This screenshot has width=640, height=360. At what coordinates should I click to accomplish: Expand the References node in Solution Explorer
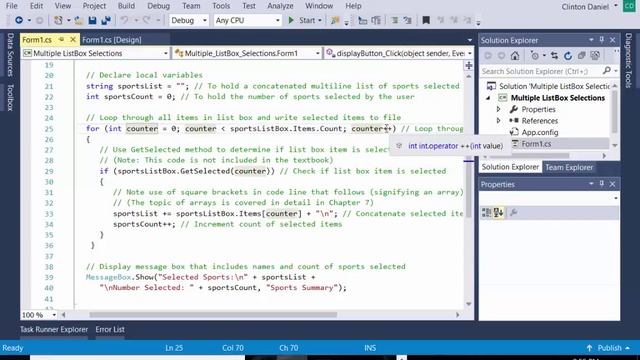[498, 121]
